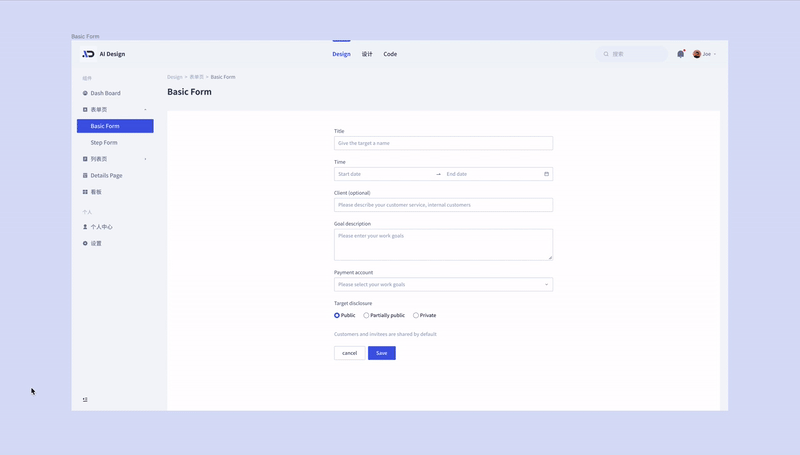Click the Title input field
Viewport: 800px width, 455px height.
click(x=443, y=143)
